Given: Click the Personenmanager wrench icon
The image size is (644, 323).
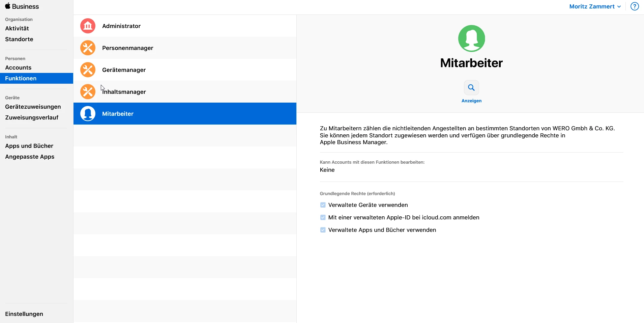Looking at the screenshot, I should 88,48.
